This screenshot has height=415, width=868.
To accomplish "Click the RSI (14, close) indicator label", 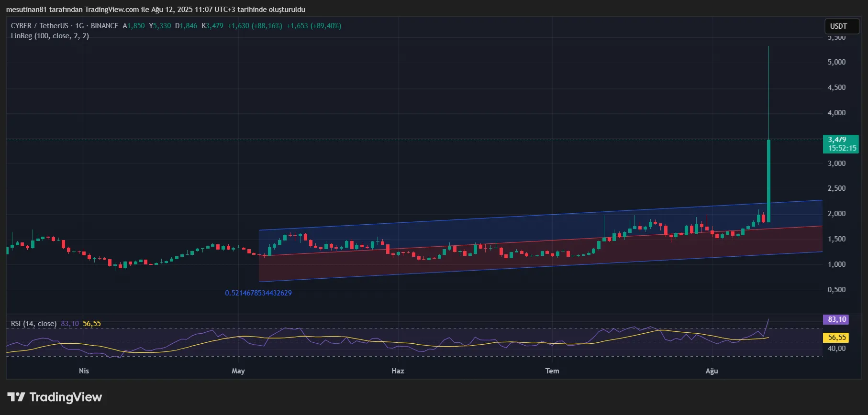I will click(x=33, y=324).
